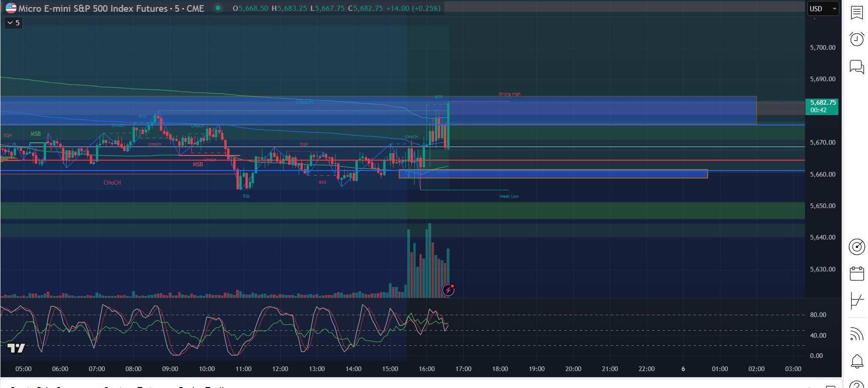Select the latest tall green candle
This screenshot has width=868, height=388.
(x=449, y=125)
